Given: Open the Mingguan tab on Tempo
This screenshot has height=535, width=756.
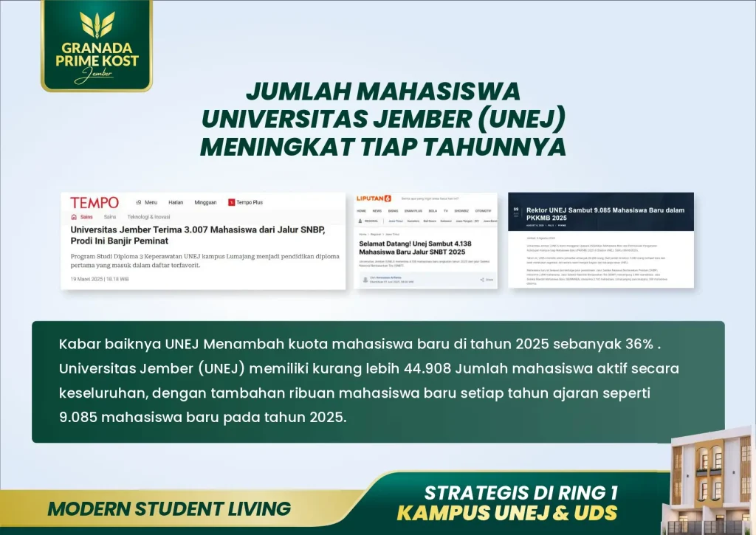Looking at the screenshot, I should click(205, 202).
